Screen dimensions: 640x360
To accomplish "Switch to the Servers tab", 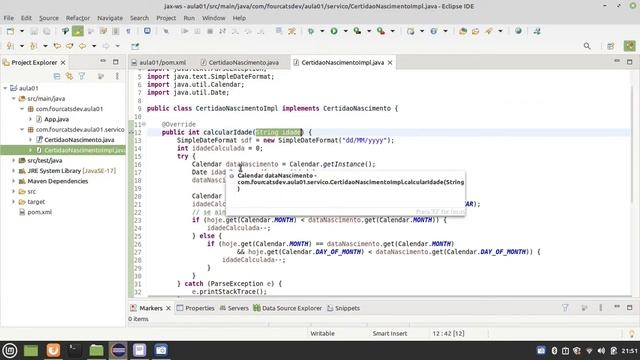I will (234, 308).
